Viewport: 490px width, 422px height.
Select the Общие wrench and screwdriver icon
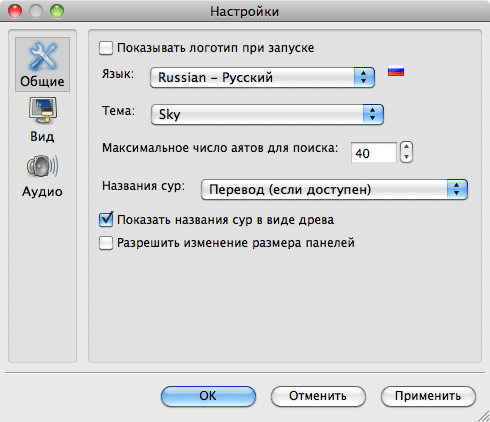point(43,57)
